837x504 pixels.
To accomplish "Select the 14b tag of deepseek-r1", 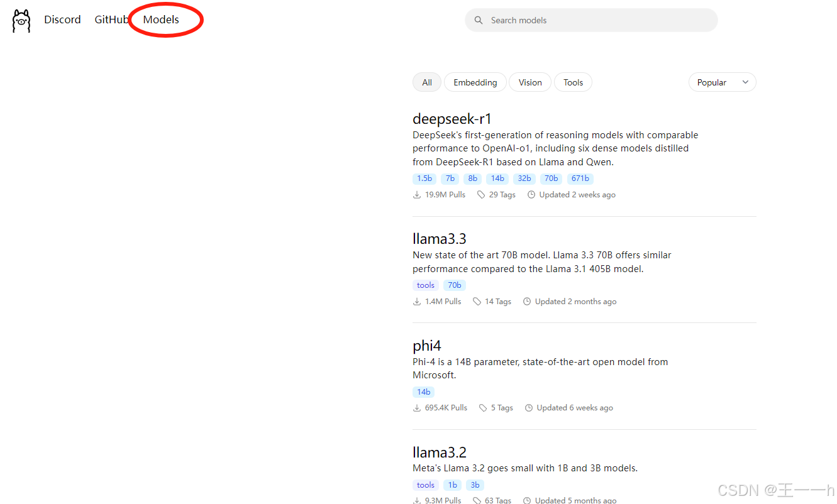I will pyautogui.click(x=497, y=178).
